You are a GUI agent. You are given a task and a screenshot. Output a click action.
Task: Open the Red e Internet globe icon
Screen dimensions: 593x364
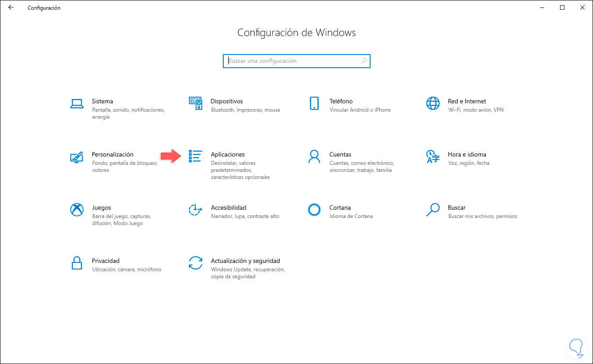point(433,103)
